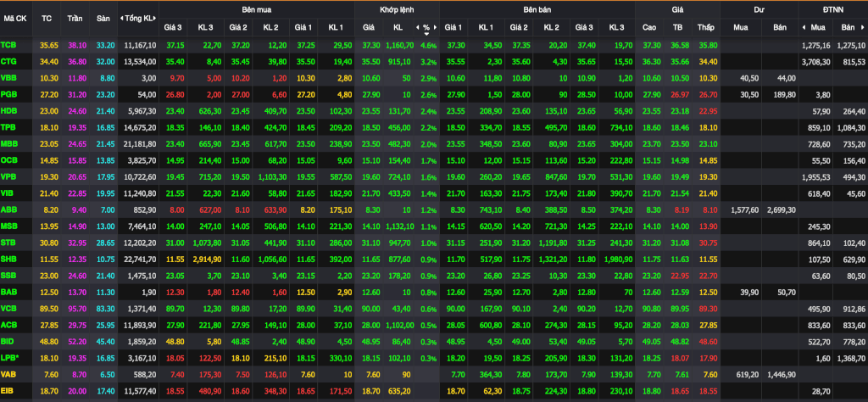868x402 pixels.
Task: Open the OCB ticker symbol
Action: coord(8,159)
